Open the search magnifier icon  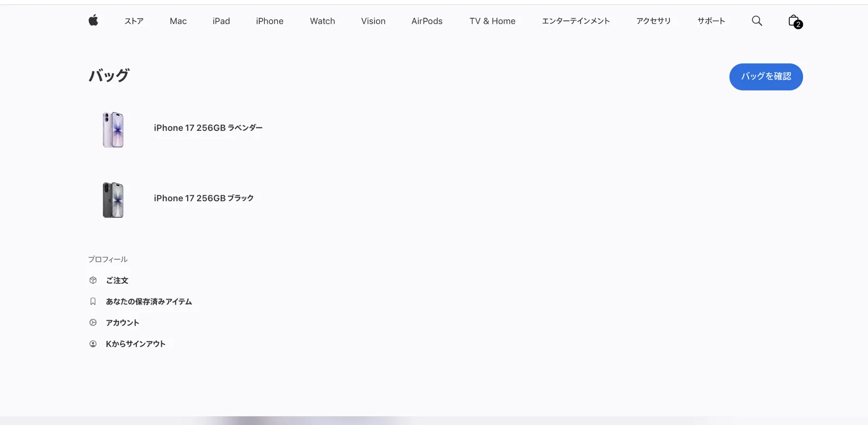[757, 21]
